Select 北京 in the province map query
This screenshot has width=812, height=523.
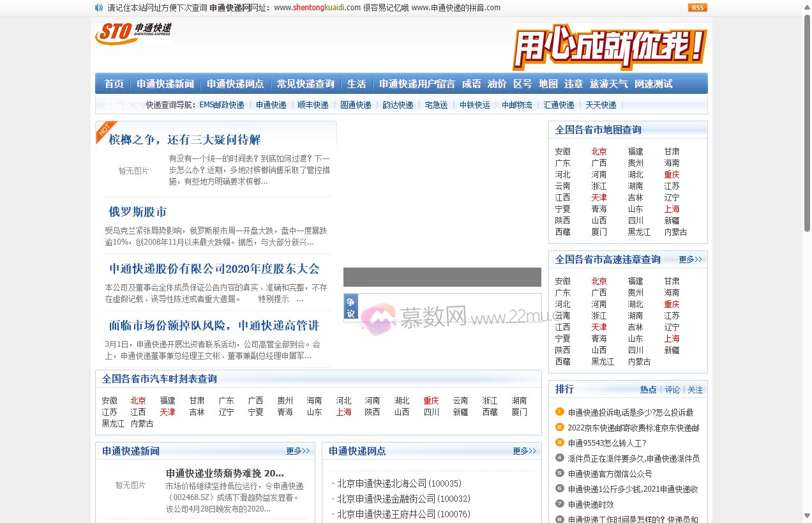(x=598, y=151)
